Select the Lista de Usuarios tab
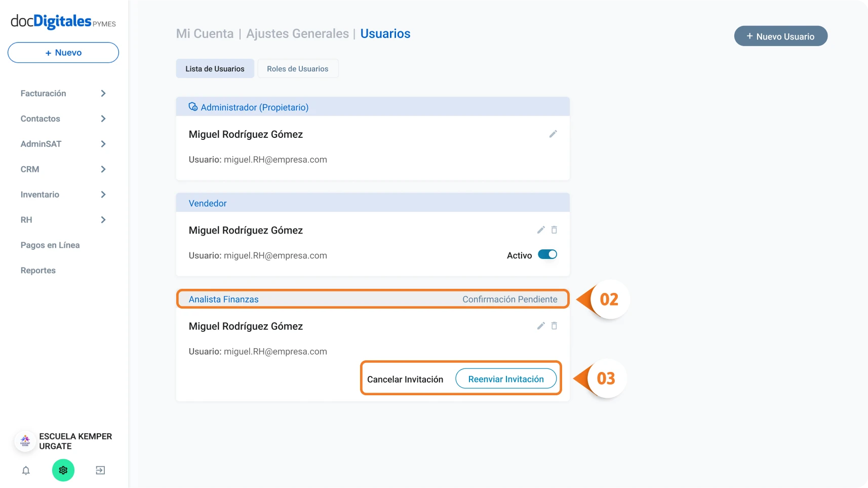Screen dimensions: 868x488 (x=215, y=69)
